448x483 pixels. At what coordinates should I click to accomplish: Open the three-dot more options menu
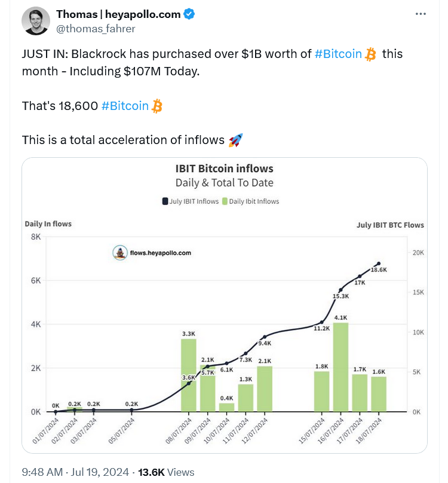pyautogui.click(x=421, y=14)
